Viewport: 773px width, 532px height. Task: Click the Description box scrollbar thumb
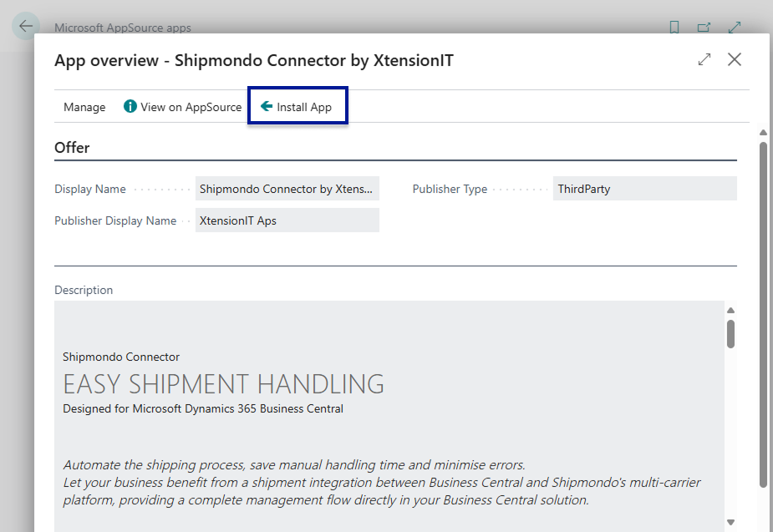[730, 333]
